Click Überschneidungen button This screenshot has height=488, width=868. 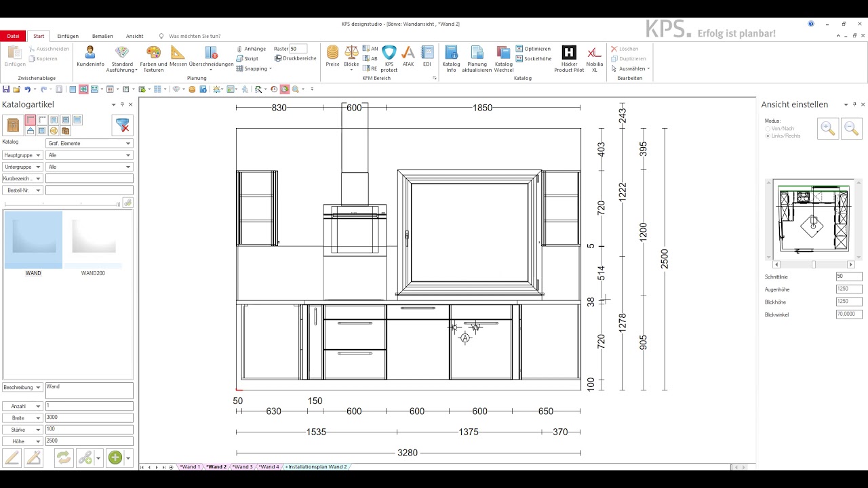(x=211, y=58)
